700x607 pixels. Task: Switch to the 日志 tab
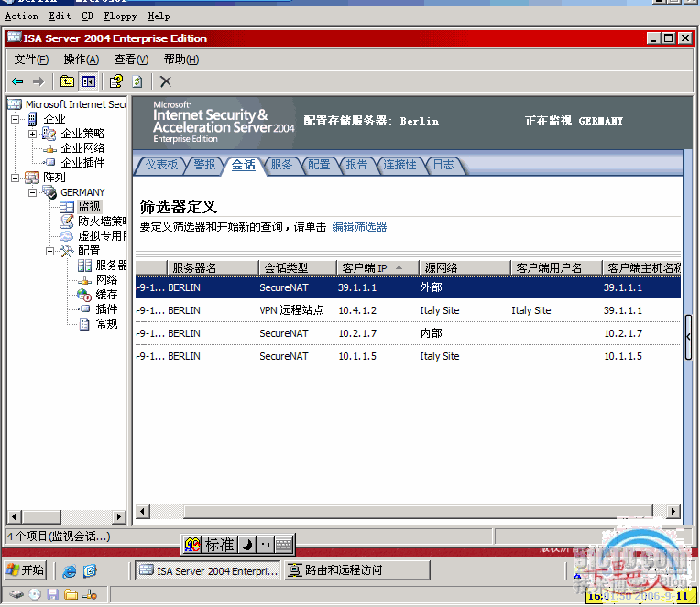[x=443, y=165]
